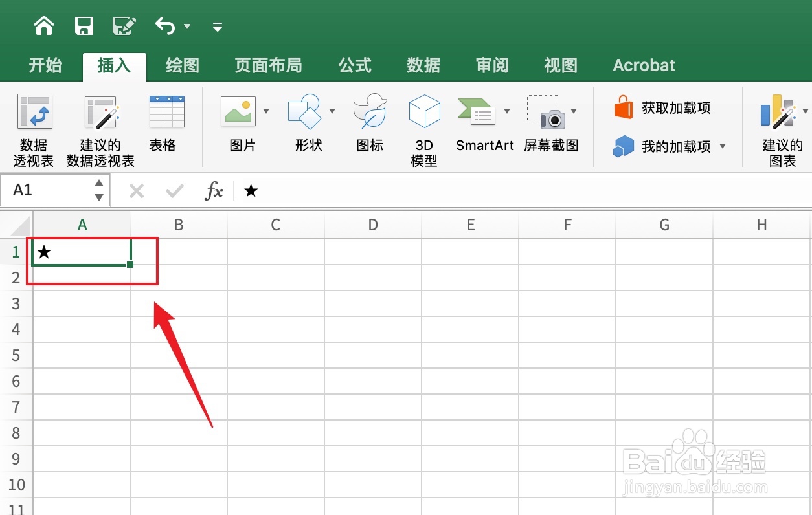
Task: Expand the SmartArt dropdown arrow
Action: pyautogui.click(x=507, y=111)
